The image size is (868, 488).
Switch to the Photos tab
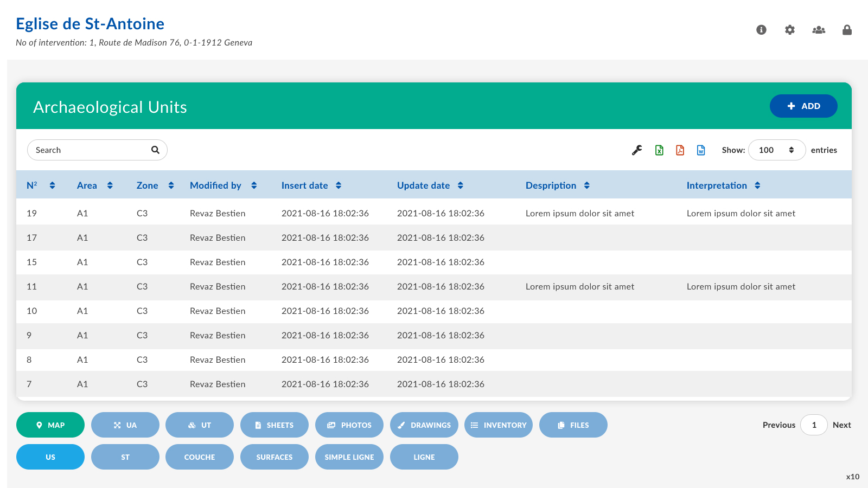tap(349, 425)
